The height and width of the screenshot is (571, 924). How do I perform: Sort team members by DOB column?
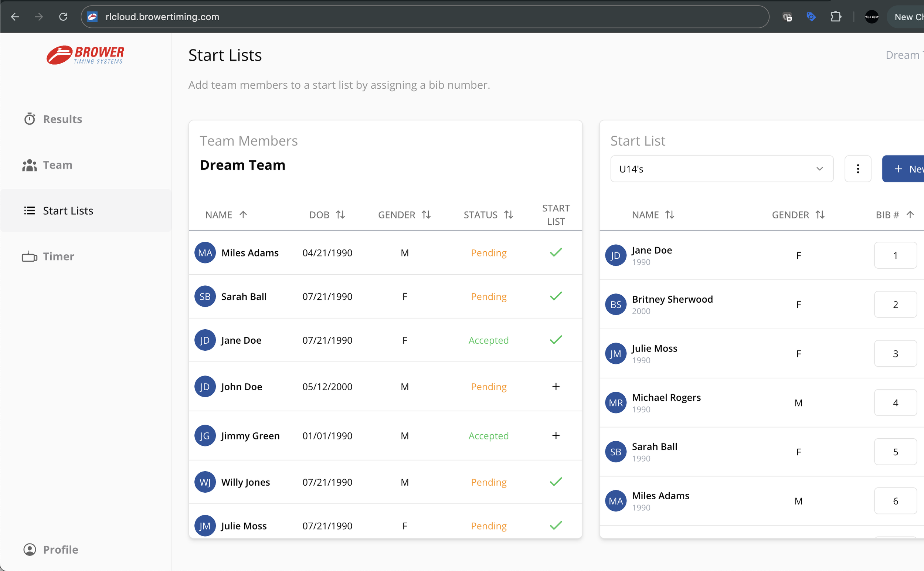coord(327,215)
